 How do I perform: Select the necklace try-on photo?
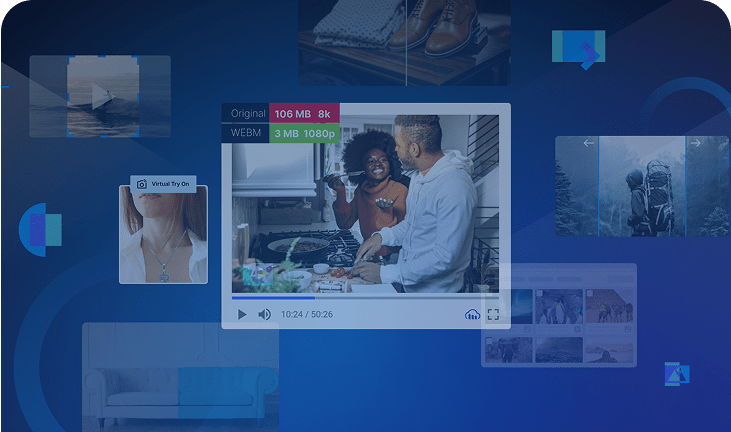[163, 234]
